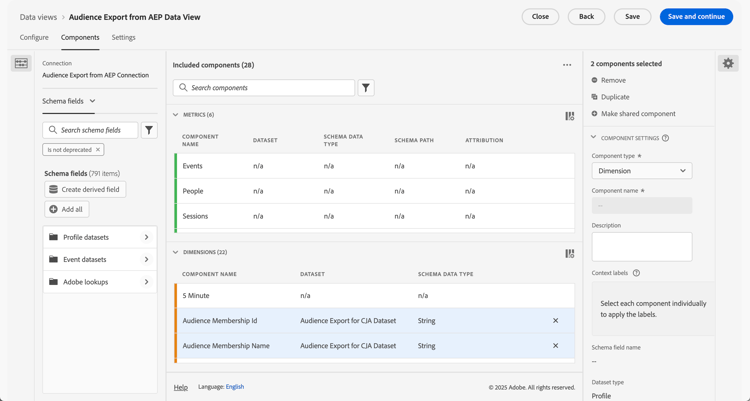The height and width of the screenshot is (401, 750).
Task: Open Dimensions column settings icon
Action: click(570, 254)
